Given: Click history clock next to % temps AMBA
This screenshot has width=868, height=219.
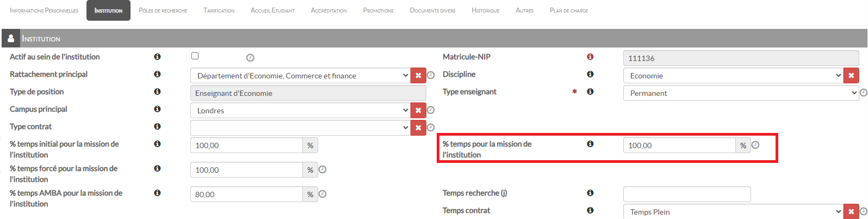Looking at the screenshot, I should [x=323, y=194].
